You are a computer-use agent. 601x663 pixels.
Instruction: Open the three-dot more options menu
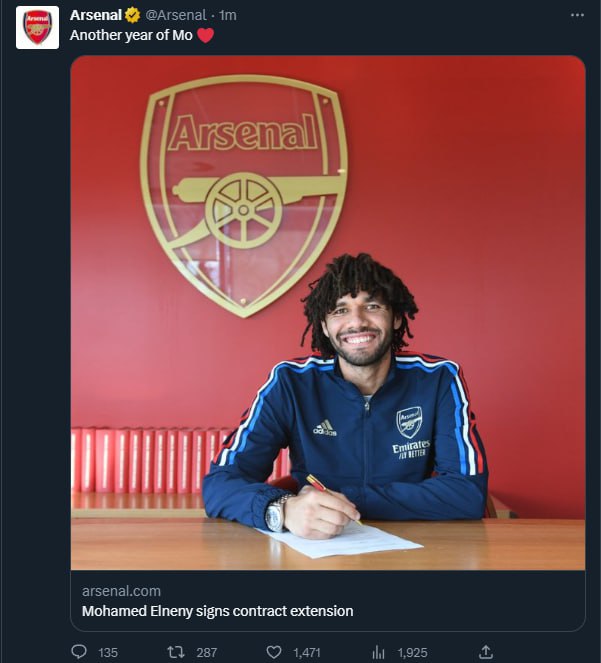coord(576,15)
